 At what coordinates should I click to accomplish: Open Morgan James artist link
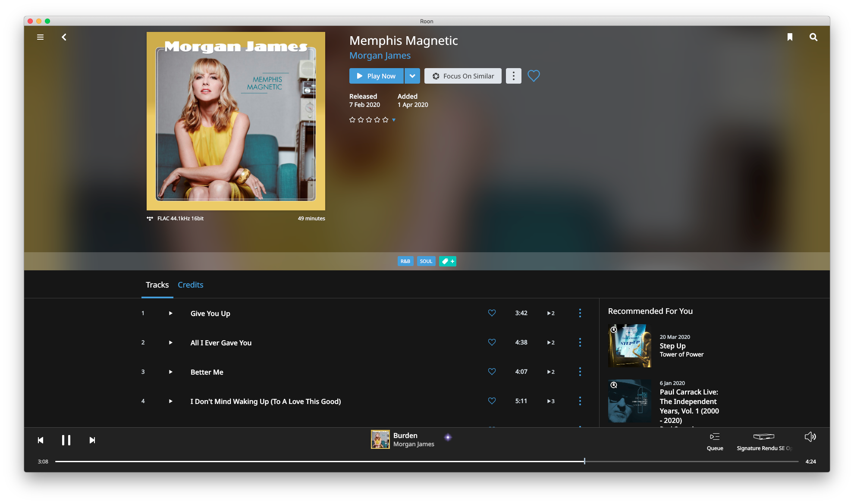(380, 56)
